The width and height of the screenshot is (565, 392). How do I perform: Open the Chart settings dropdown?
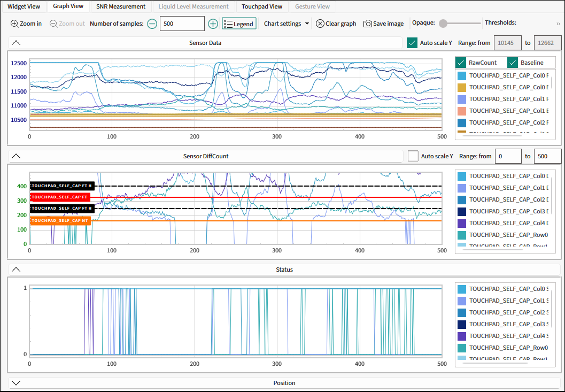click(287, 24)
